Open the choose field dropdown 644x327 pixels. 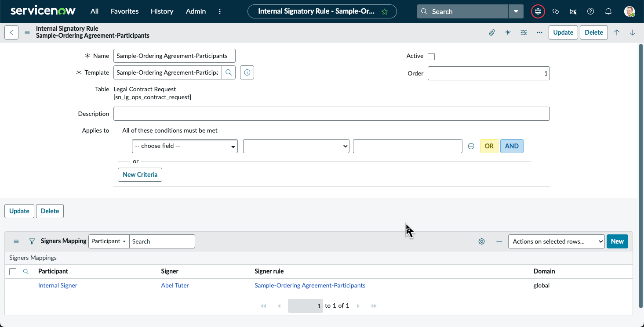pyautogui.click(x=185, y=146)
